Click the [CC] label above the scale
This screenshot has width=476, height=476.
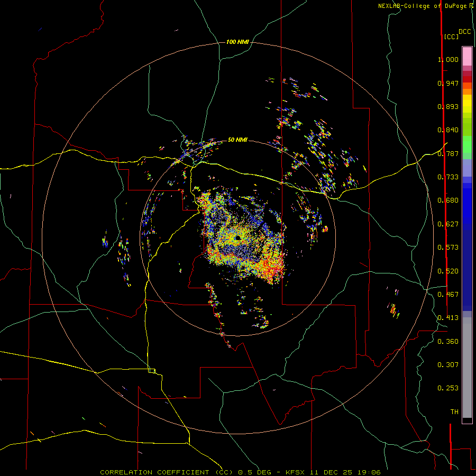(x=451, y=36)
